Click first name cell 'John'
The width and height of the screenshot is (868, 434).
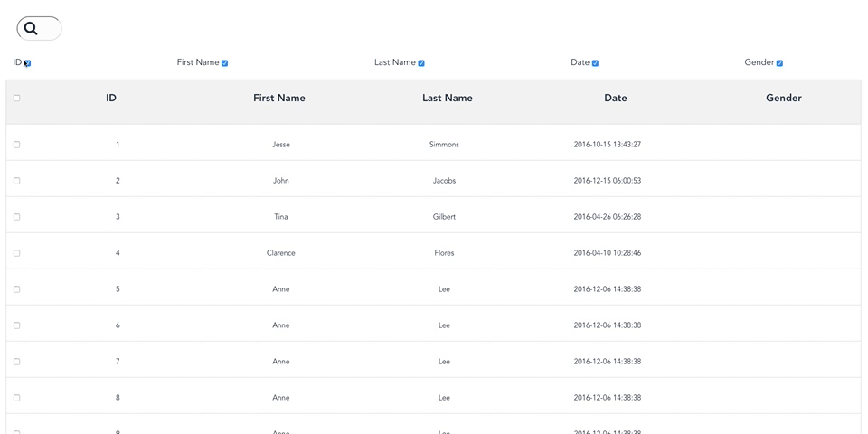point(281,181)
